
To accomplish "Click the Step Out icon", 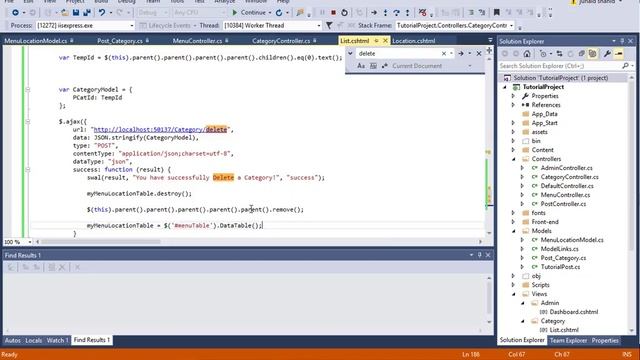I will pos(407,13).
